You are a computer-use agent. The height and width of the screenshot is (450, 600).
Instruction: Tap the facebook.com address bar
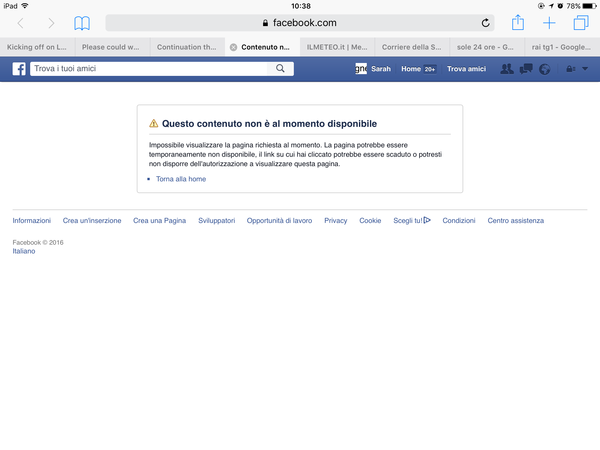[300, 23]
